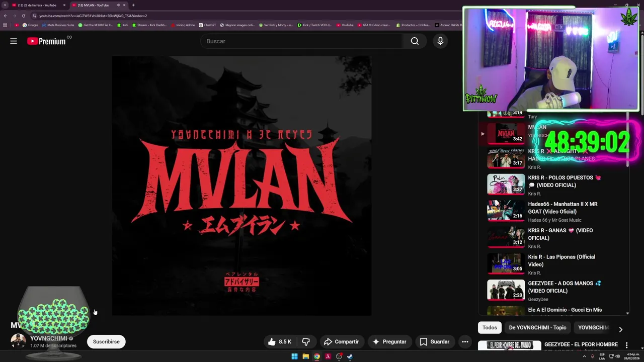Screen dimensions: 644x362
Task: Open YOVNGCHIMI channel avatar
Action: click(19, 341)
